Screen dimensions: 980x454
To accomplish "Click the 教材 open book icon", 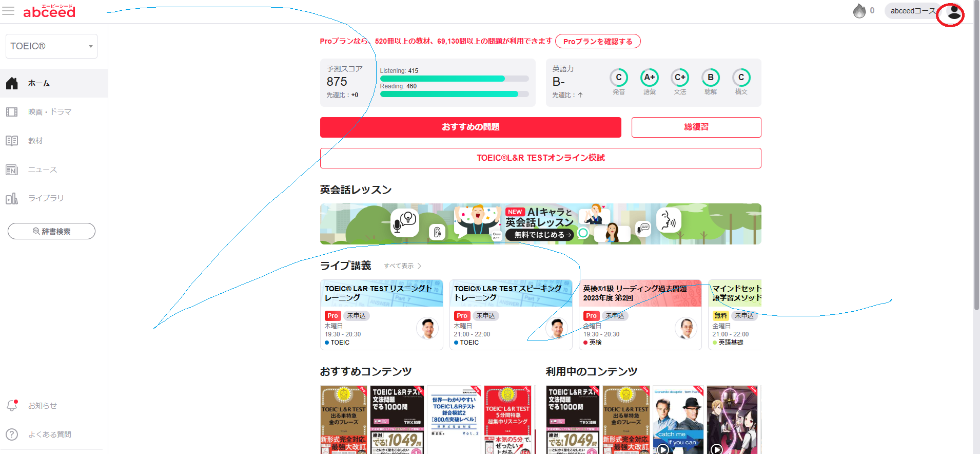I will [x=12, y=141].
